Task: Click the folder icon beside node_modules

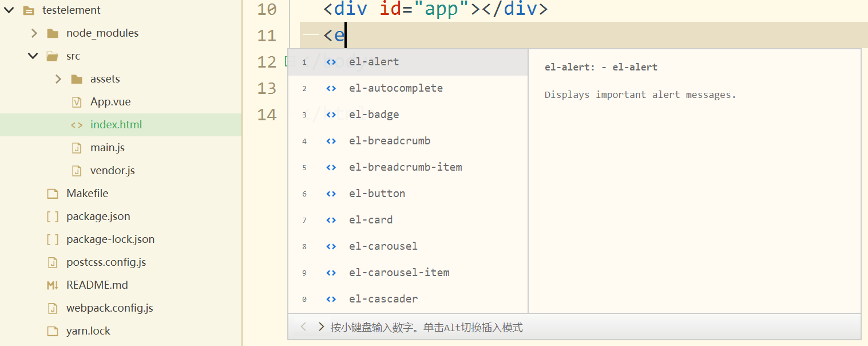Action: (53, 33)
